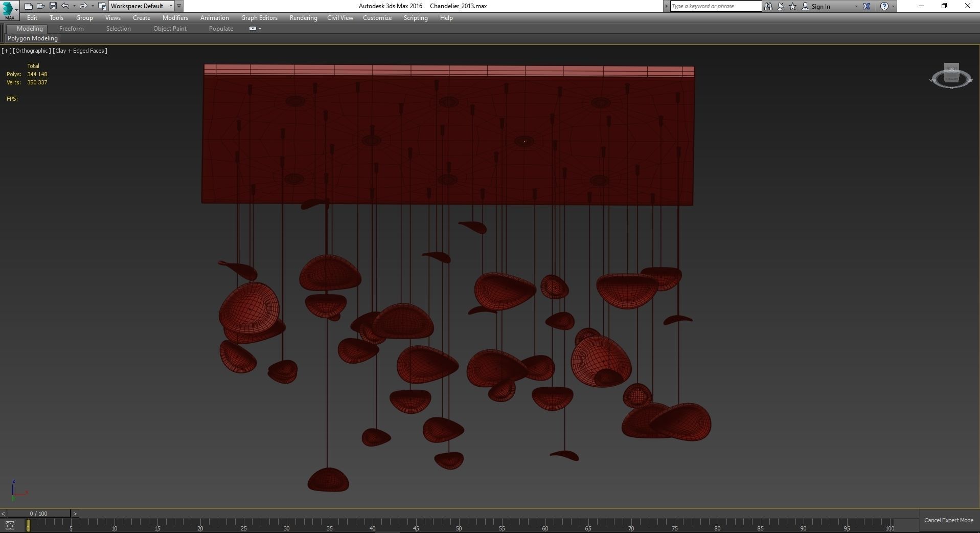Expand the InfoCenter search bar arrow

click(x=666, y=6)
